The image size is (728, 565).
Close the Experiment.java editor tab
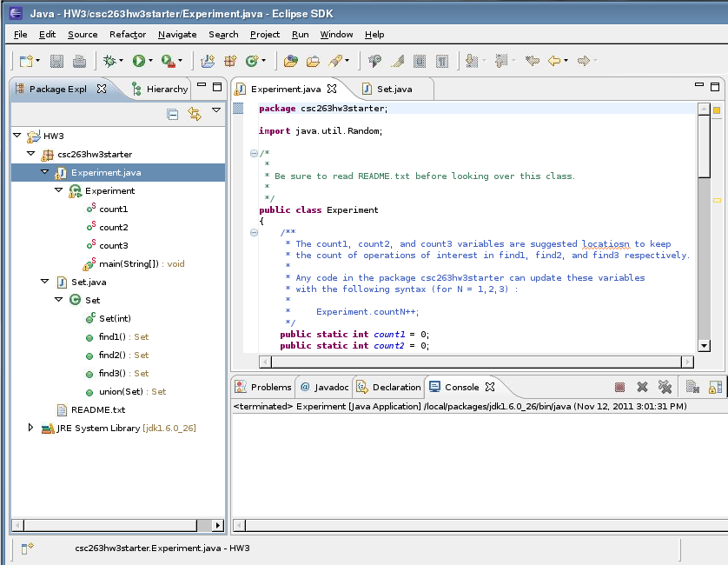(332, 89)
